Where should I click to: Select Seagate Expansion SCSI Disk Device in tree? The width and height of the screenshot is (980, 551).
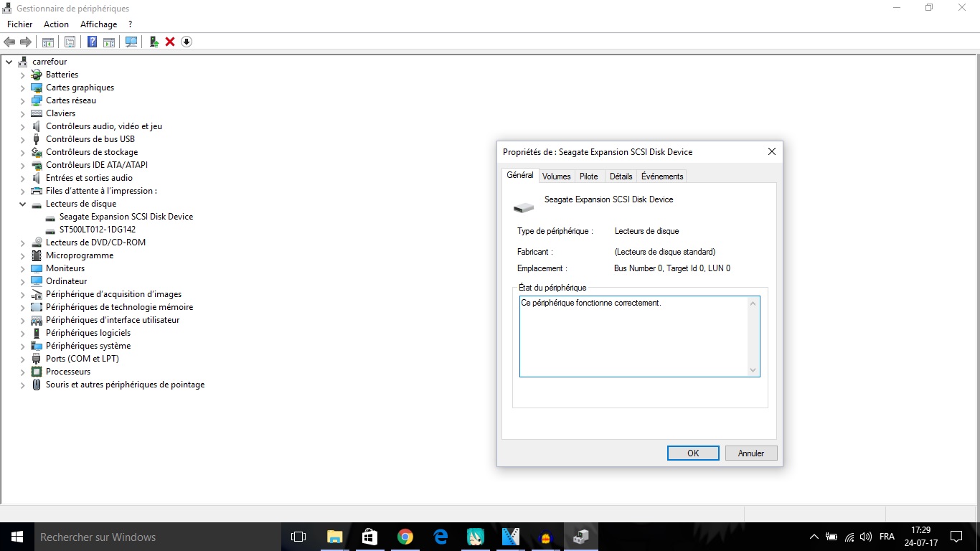click(x=126, y=217)
